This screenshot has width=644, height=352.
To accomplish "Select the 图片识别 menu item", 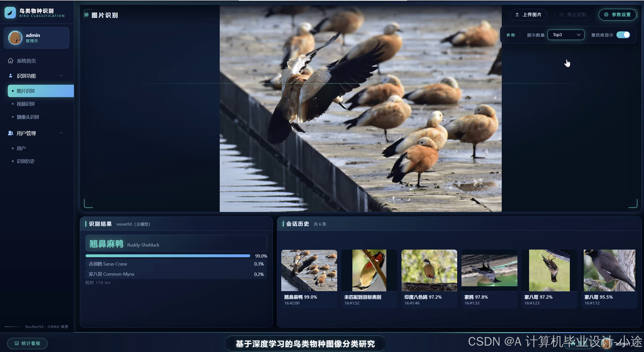I will point(41,91).
